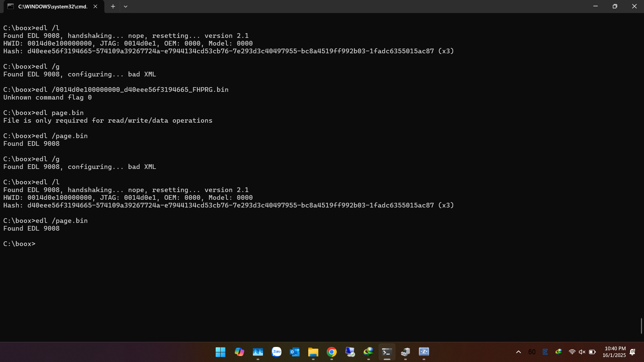Click the terminal vertical scrollbar thumb
The height and width of the screenshot is (362, 644).
(641, 326)
